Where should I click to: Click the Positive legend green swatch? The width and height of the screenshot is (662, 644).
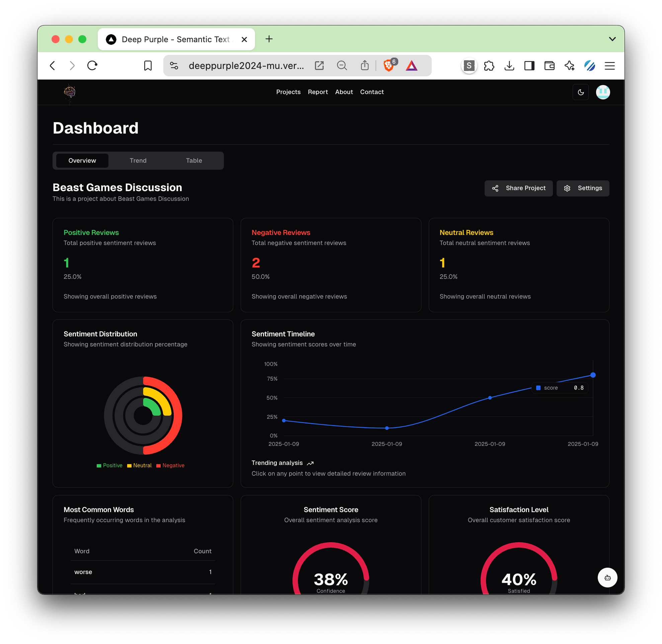tap(99, 466)
